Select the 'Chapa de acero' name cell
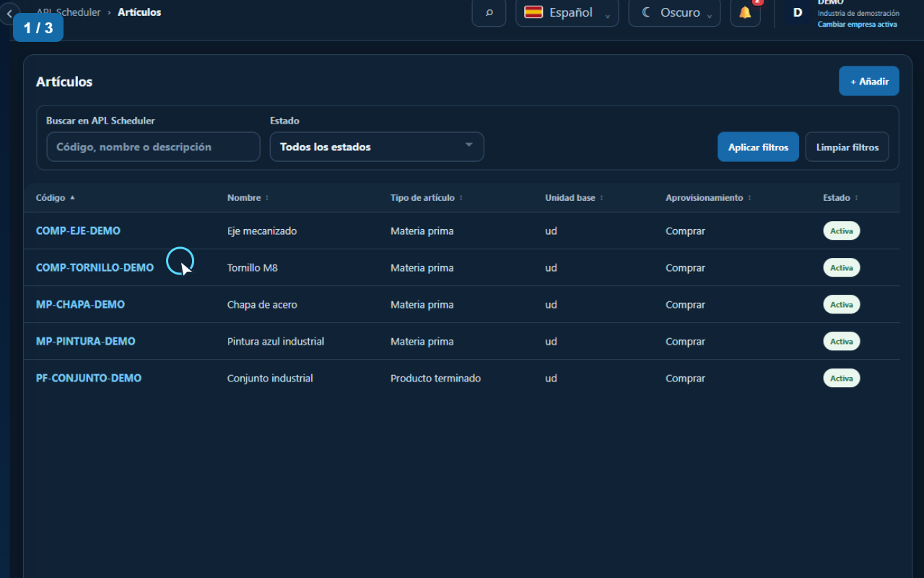The height and width of the screenshot is (578, 924). tap(262, 305)
